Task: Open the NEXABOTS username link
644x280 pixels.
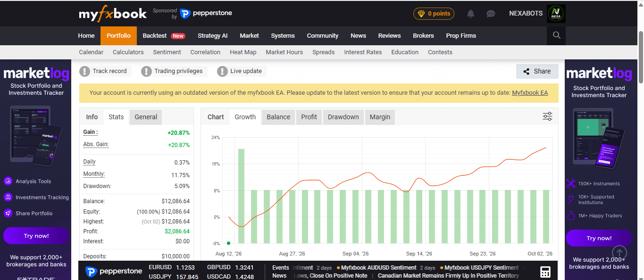Action: (x=526, y=13)
